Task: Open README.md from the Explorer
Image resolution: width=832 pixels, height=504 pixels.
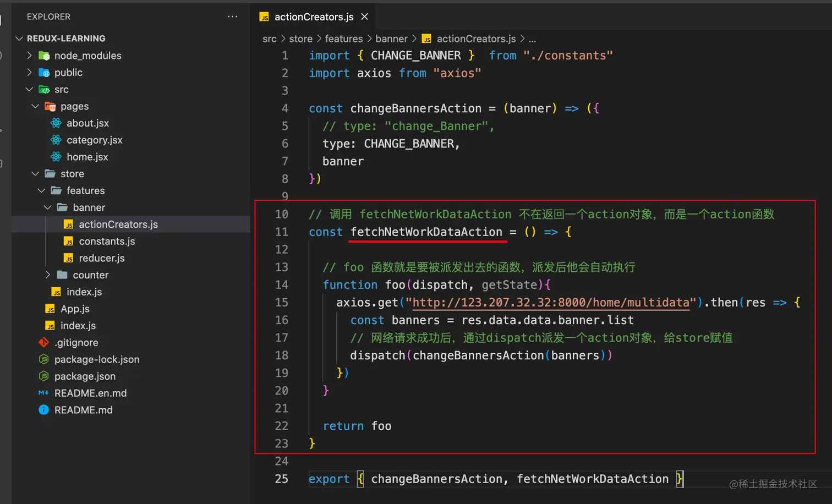Action: [x=84, y=410]
